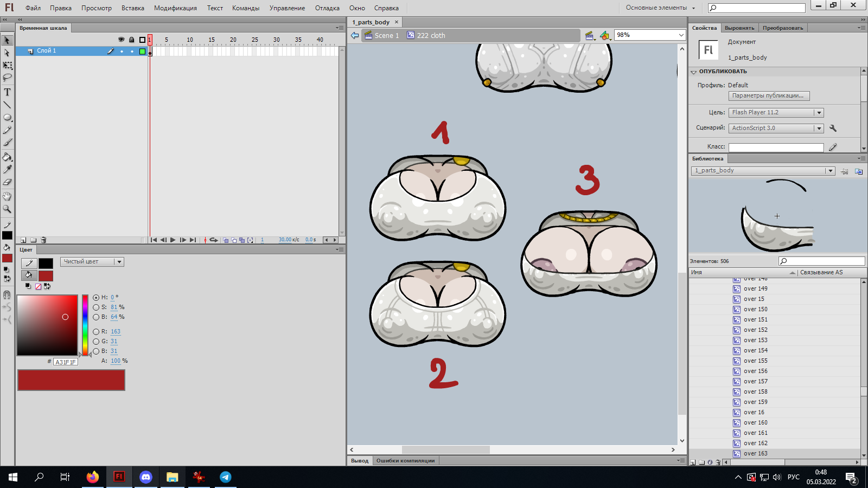Toggle lock all layers padlock icon
This screenshot has width=868, height=488.
131,40
